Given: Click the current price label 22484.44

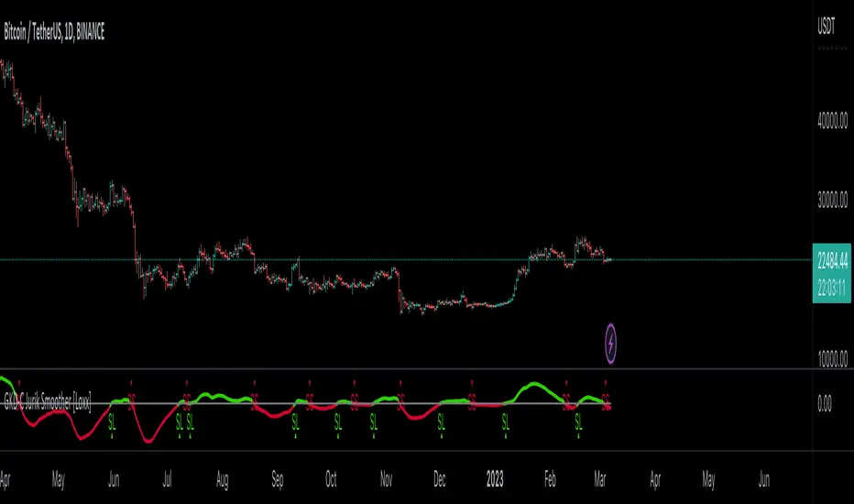Looking at the screenshot, I should click(832, 261).
